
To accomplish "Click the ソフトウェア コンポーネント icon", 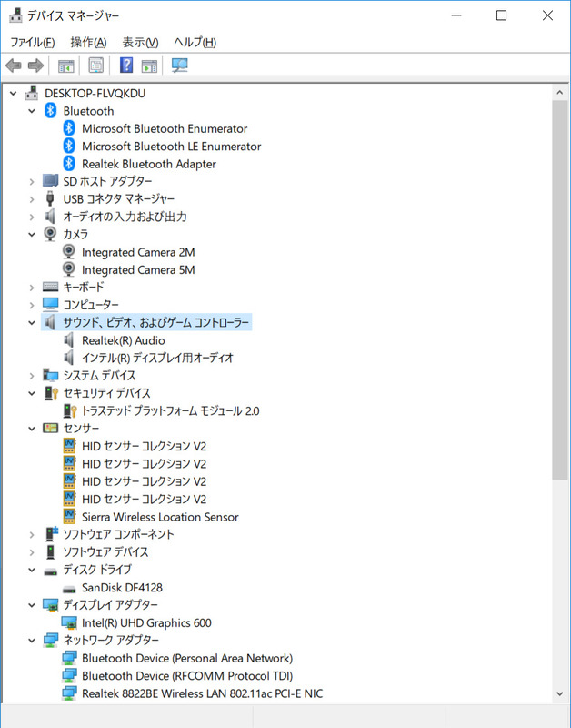I will [51, 534].
